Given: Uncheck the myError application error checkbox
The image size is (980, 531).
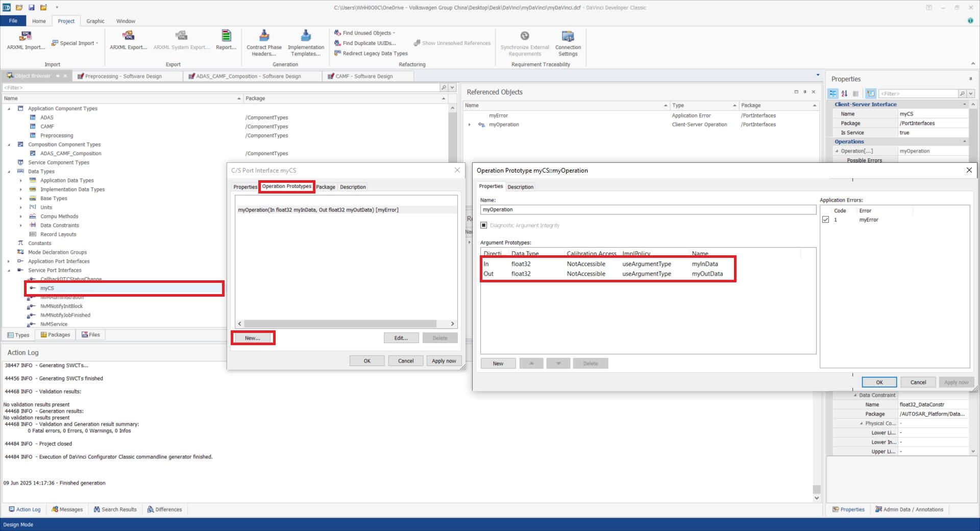Looking at the screenshot, I should (x=826, y=220).
